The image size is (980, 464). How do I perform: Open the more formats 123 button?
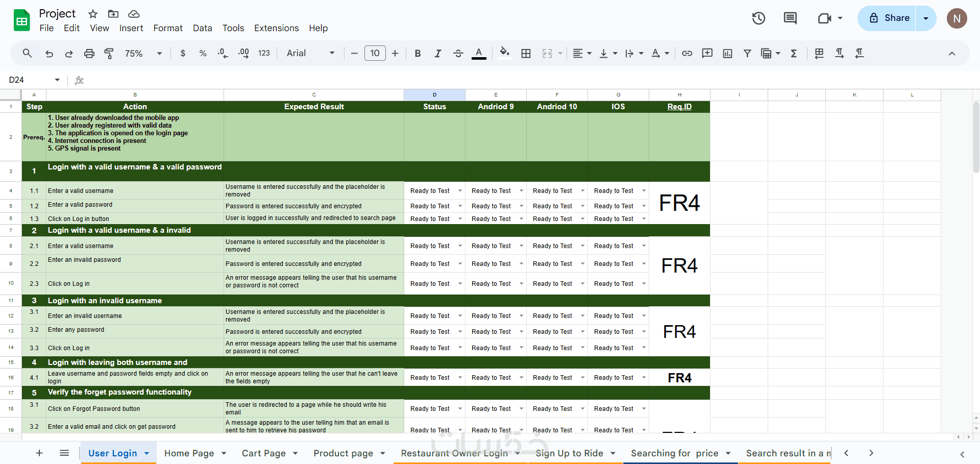(264, 54)
